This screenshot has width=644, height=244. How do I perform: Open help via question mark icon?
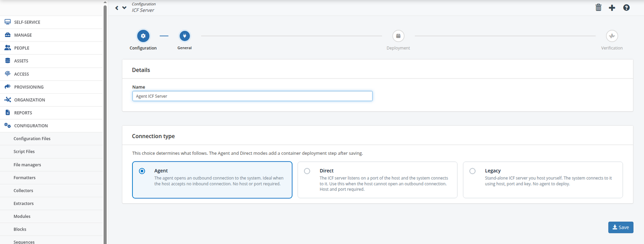coord(626,8)
